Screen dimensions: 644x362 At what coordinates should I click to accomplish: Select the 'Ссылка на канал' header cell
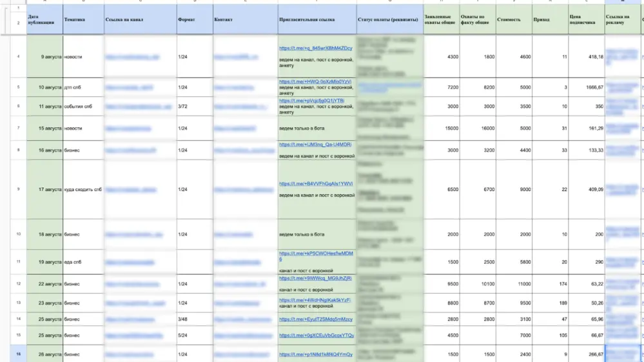[141, 19]
